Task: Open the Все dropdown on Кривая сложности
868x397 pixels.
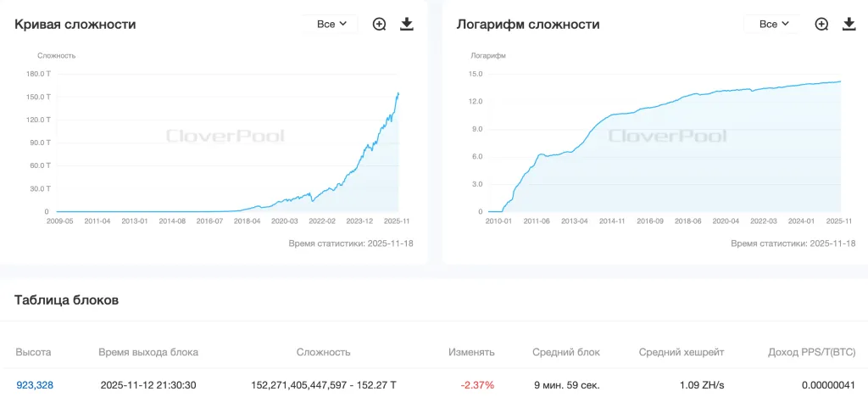Action: 331,24
